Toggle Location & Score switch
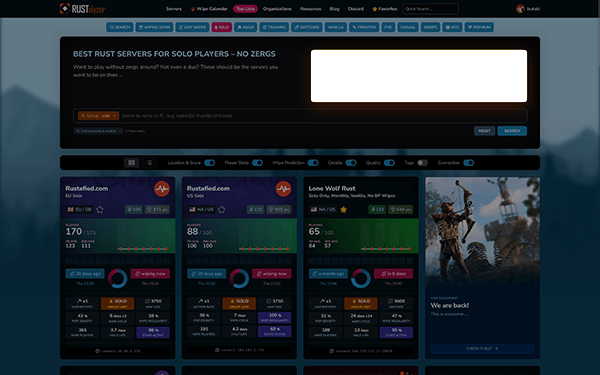 click(209, 163)
